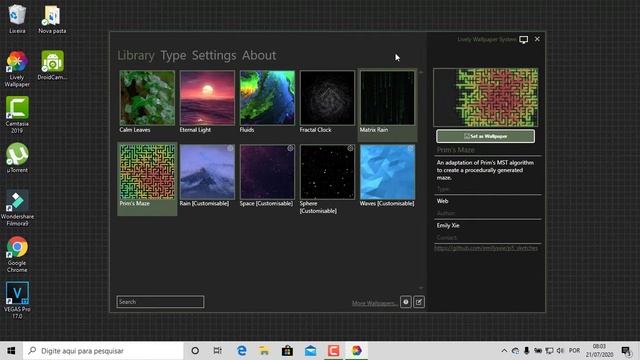Select the Matrix Rain wallpaper thumbnail
This screenshot has height=360, width=640.
(x=387, y=98)
